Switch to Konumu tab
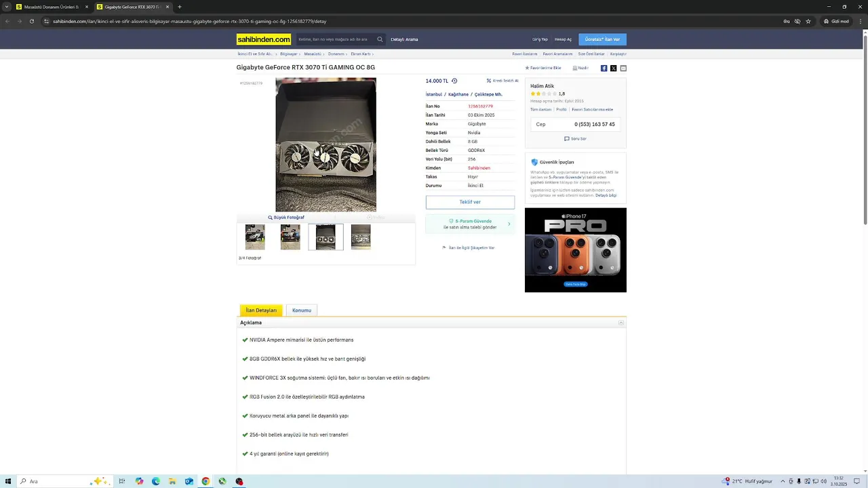 (x=302, y=310)
